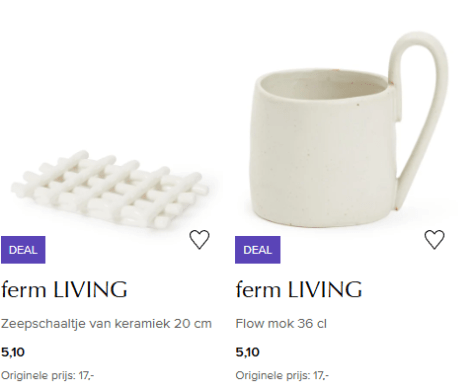Open ferm LIVING brand above Flow mok
The height and width of the screenshot is (391, 475).
pyautogui.click(x=299, y=289)
